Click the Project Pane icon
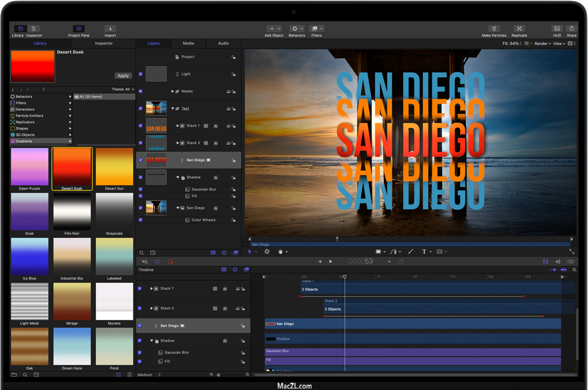Image resolution: width=588 pixels, height=390 pixels. 79,29
